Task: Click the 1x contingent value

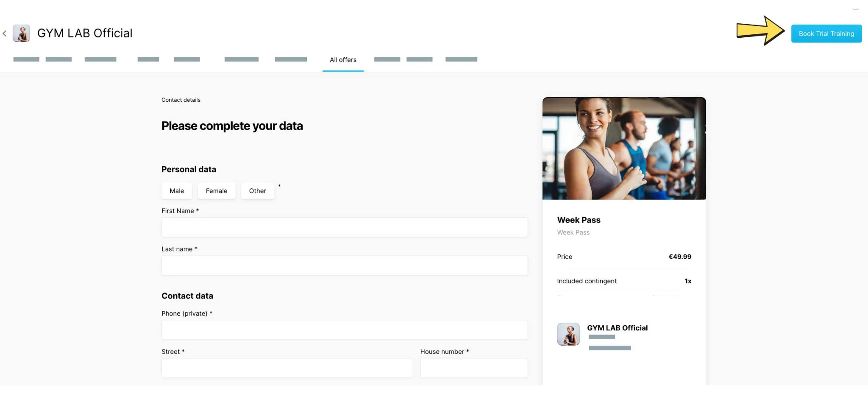Action: [x=688, y=281]
